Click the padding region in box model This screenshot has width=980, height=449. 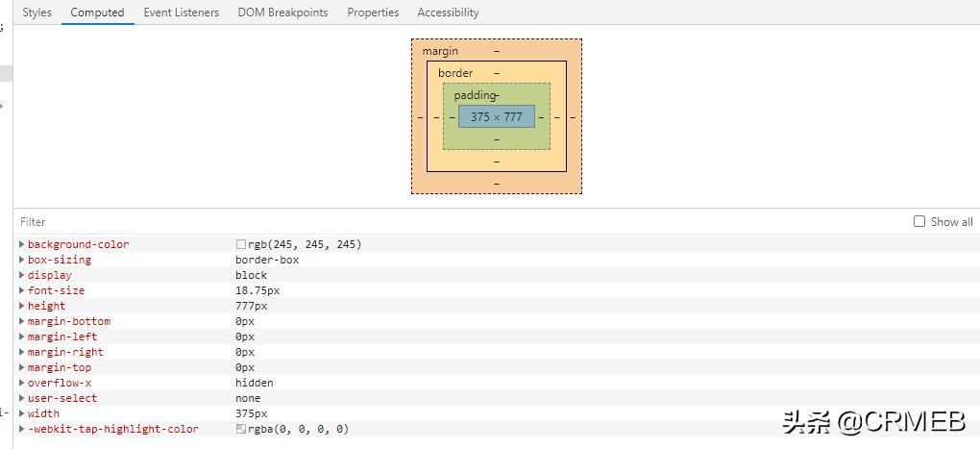coord(474,95)
